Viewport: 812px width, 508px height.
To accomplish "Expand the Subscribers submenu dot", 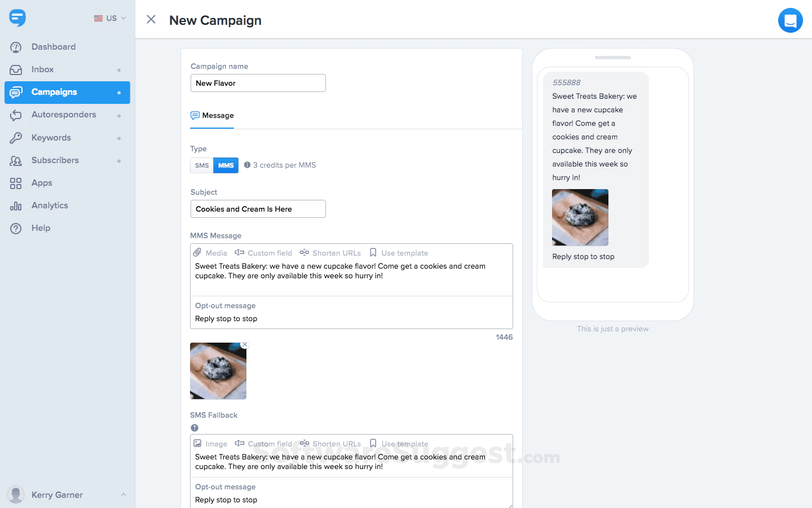I will coord(119,161).
